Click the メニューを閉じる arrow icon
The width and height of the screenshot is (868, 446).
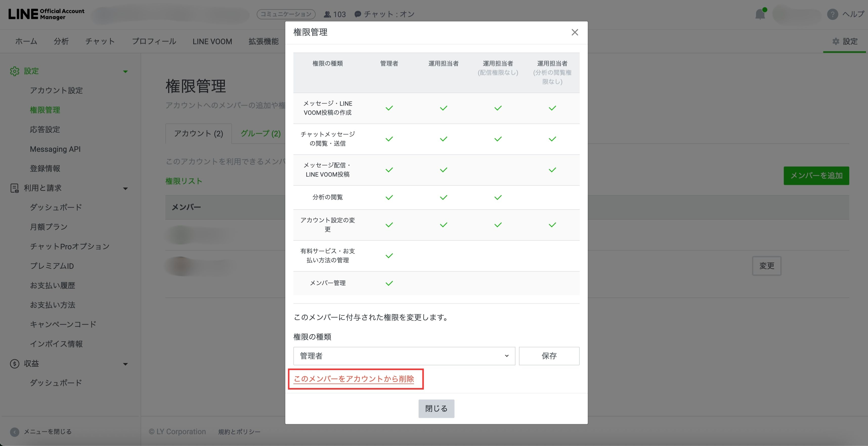(x=14, y=432)
